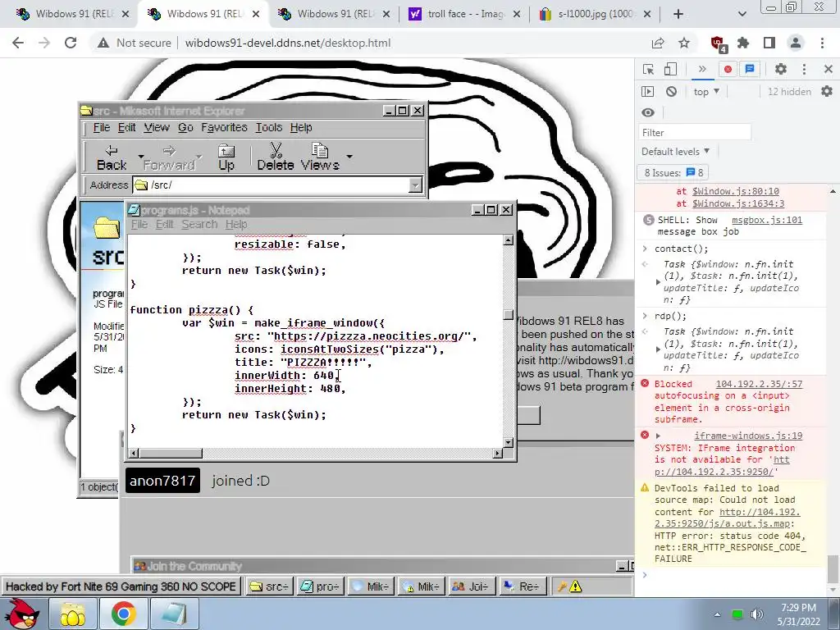Open msgbox.js:101 source link
This screenshot has width=840, height=630.
[x=767, y=220]
